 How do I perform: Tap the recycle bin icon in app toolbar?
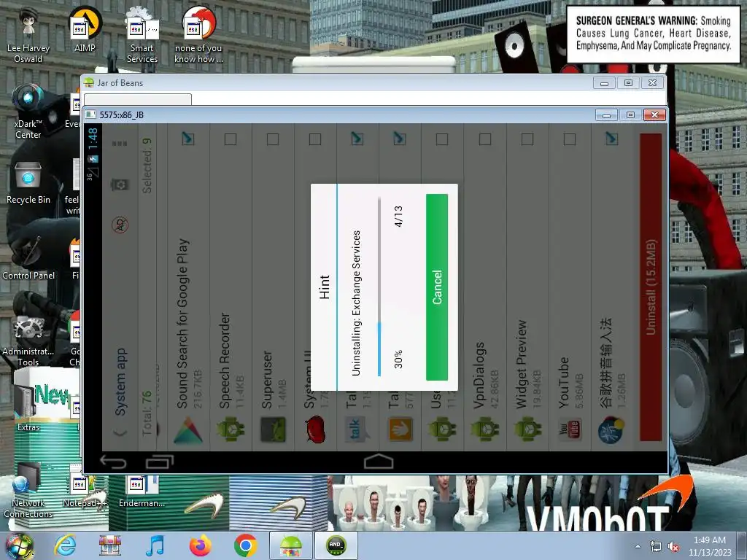[x=120, y=184]
